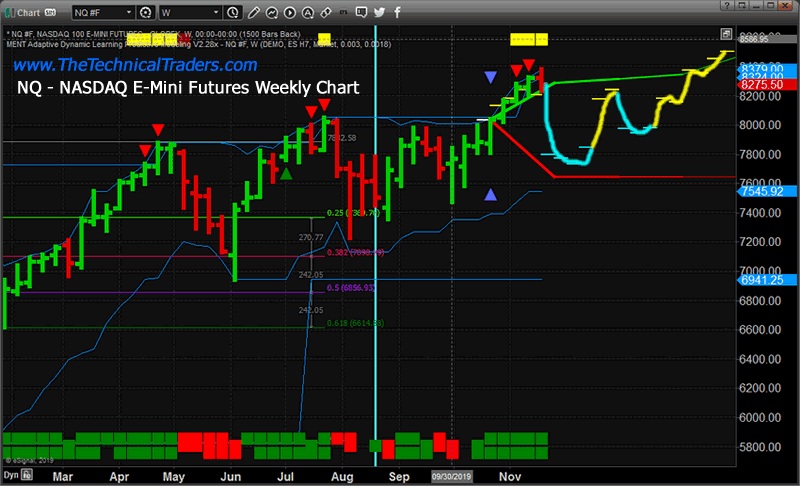Image resolution: width=800 pixels, height=486 pixels.
Task: Click the pop-out window button
Action: pyautogui.click(x=742, y=5)
